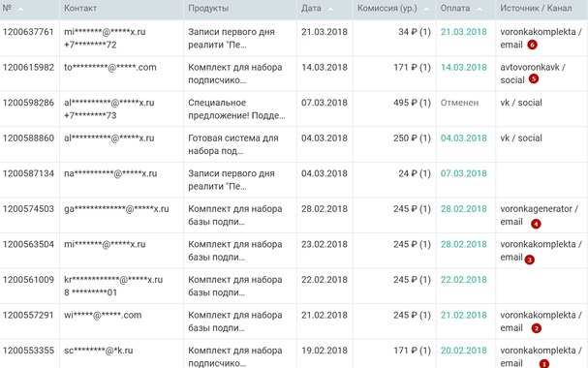Open product Специальное предложение! Подде…
Image resolution: width=588 pixels, height=368 pixels.
(236, 109)
